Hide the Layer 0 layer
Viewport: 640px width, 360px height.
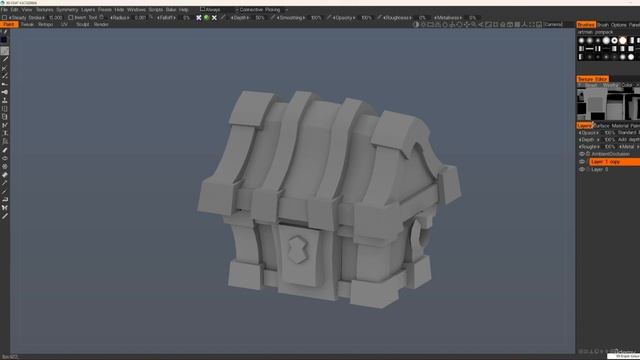click(582, 169)
